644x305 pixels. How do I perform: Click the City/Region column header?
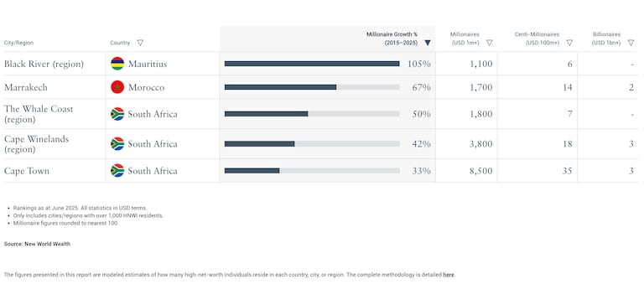(x=19, y=43)
